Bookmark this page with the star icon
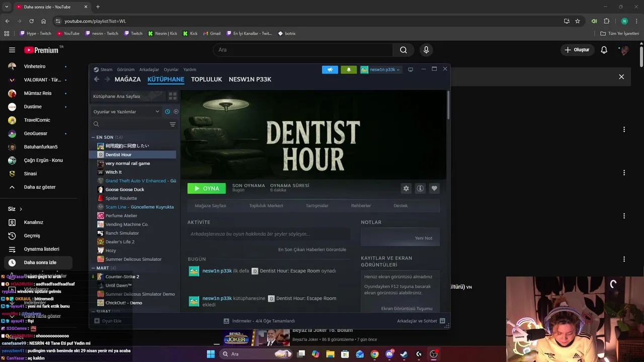Viewport: 644px width, 362px height. [x=578, y=21]
